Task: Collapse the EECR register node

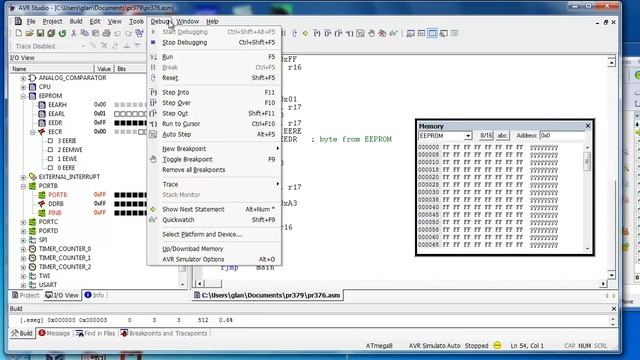Action: (x=33, y=132)
